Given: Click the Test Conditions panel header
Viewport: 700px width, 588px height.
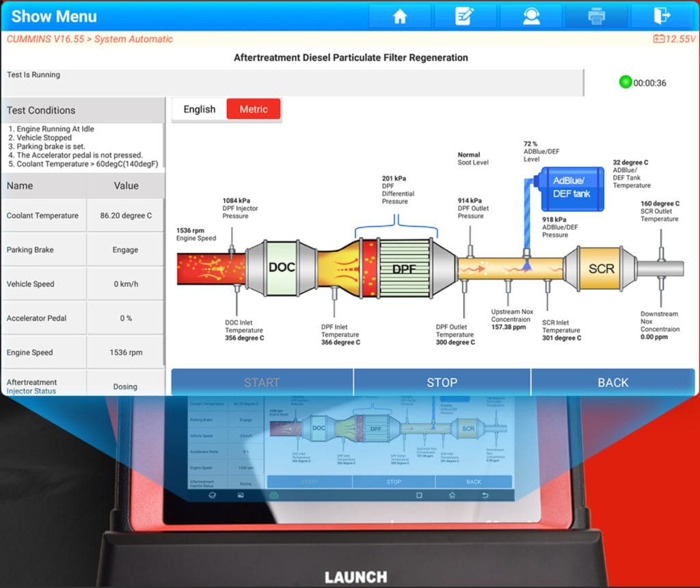Looking at the screenshot, I should (83, 110).
